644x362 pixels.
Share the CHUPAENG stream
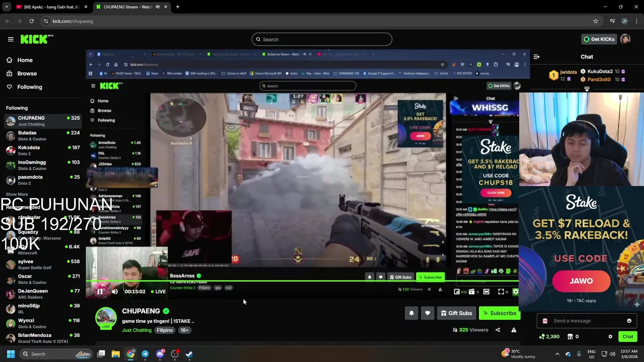point(498,330)
